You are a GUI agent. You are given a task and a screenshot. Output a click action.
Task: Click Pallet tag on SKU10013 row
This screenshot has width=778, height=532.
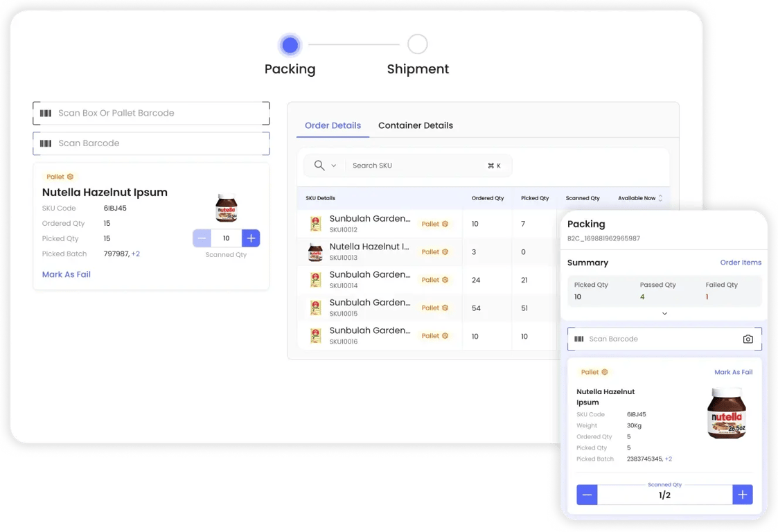pyautogui.click(x=435, y=251)
